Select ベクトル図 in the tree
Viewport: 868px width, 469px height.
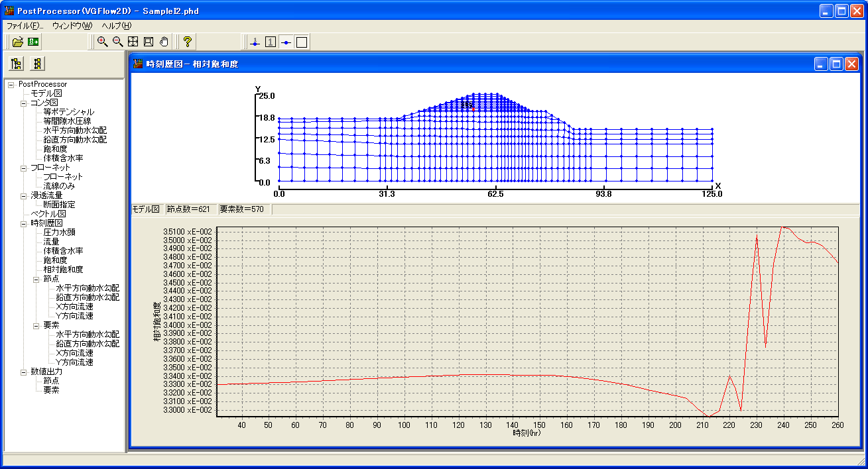click(x=48, y=214)
